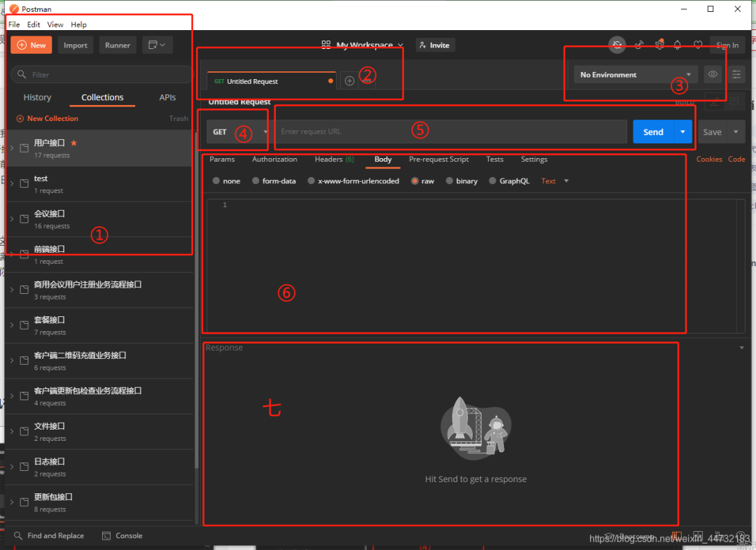Open the notifications bell icon
The height and width of the screenshot is (550, 756).
[x=678, y=45]
